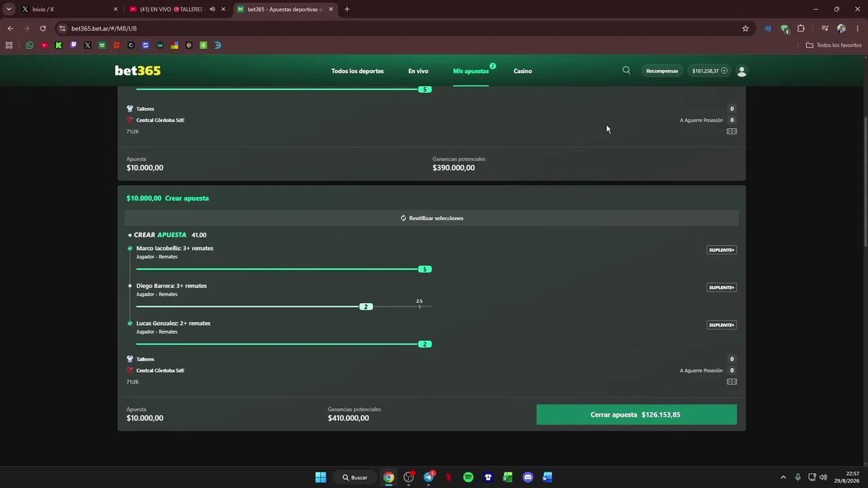Open the Casino section
The image size is (868, 488).
[x=523, y=71]
